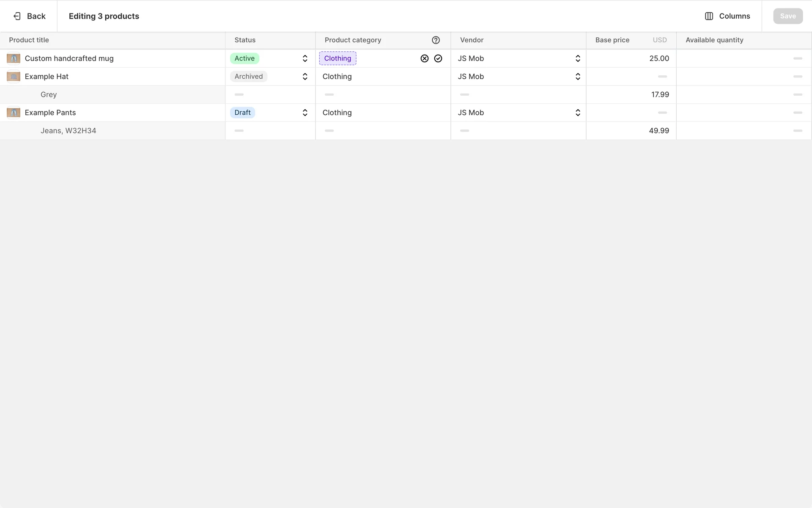
Task: Click the Example Pants product image
Action: (x=14, y=113)
